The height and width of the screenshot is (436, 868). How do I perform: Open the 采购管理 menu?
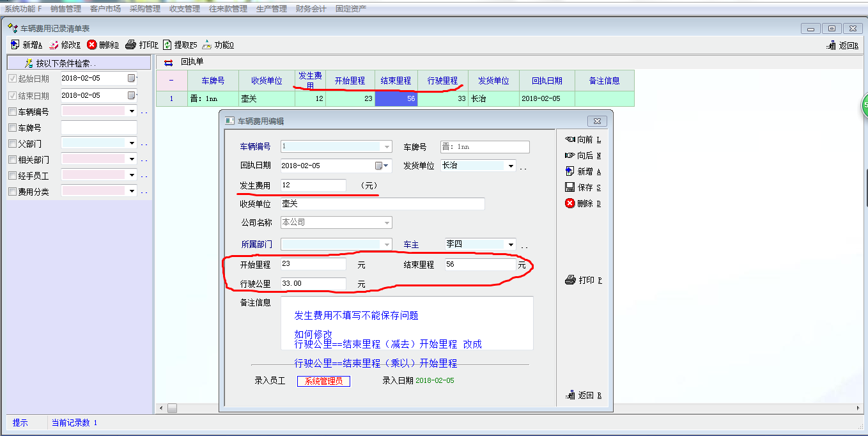pos(144,9)
